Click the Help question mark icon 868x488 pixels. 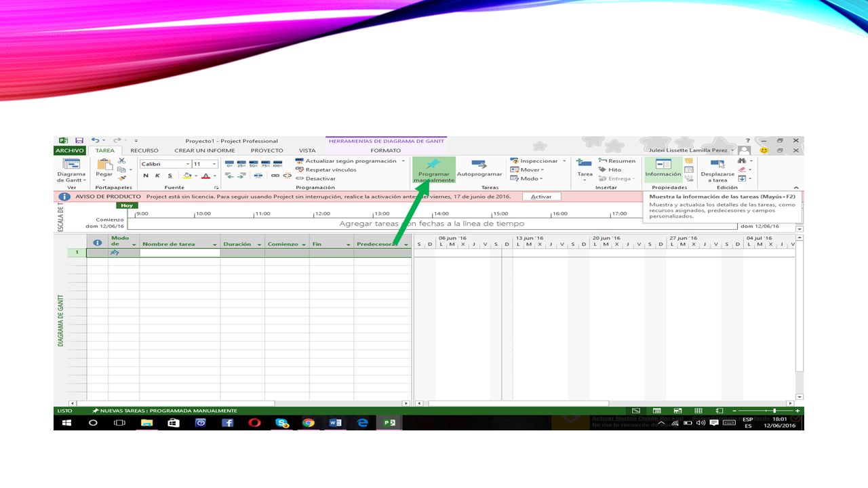(x=748, y=140)
